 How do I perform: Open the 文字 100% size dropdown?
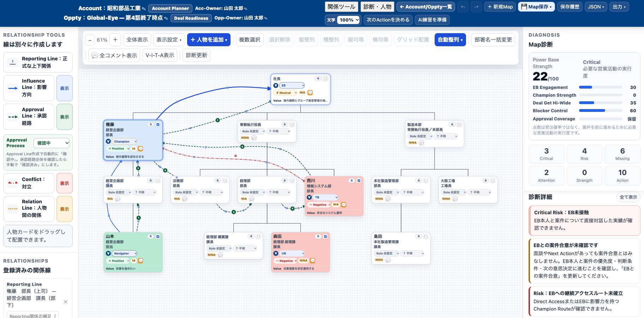point(348,20)
